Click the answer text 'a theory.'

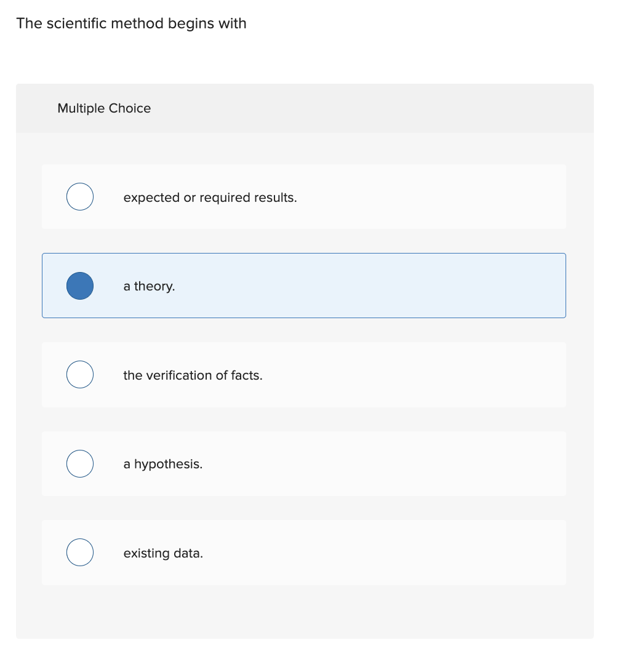[x=148, y=286]
